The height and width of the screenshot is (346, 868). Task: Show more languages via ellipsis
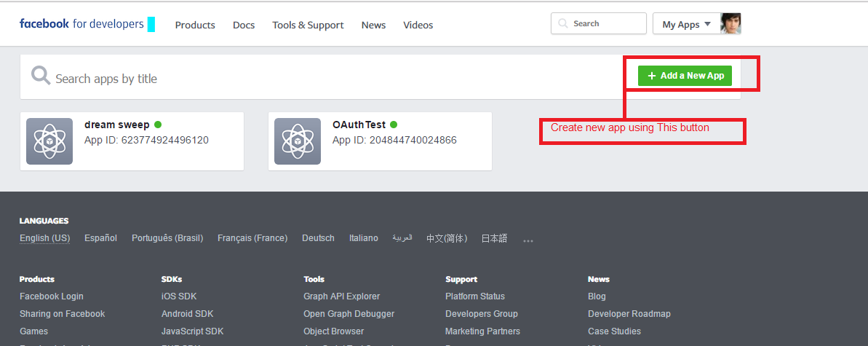coord(528,241)
